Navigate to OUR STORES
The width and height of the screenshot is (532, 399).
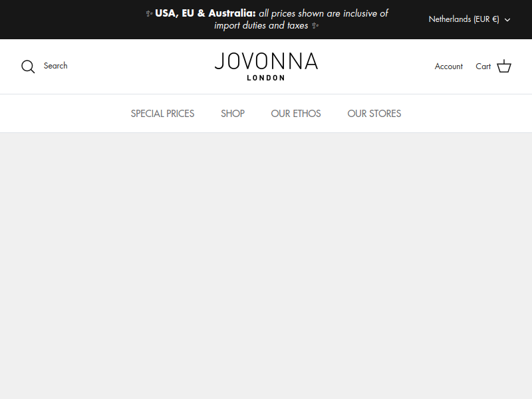374,113
